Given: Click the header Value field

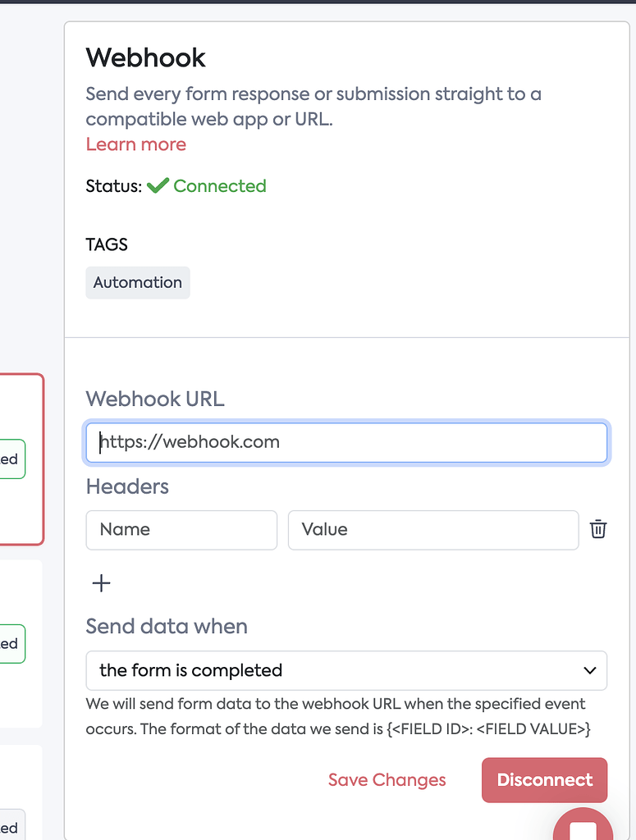Looking at the screenshot, I should [x=432, y=530].
